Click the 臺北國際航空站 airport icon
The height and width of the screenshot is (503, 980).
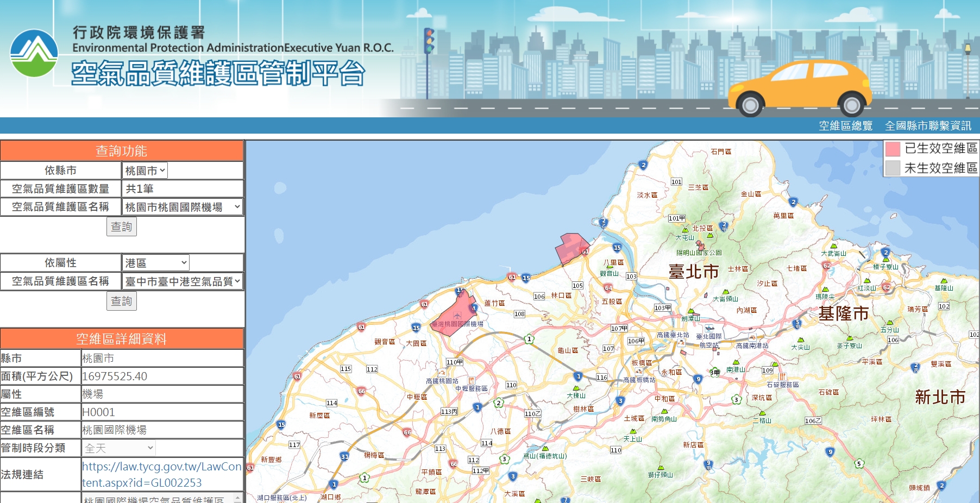[x=709, y=329]
